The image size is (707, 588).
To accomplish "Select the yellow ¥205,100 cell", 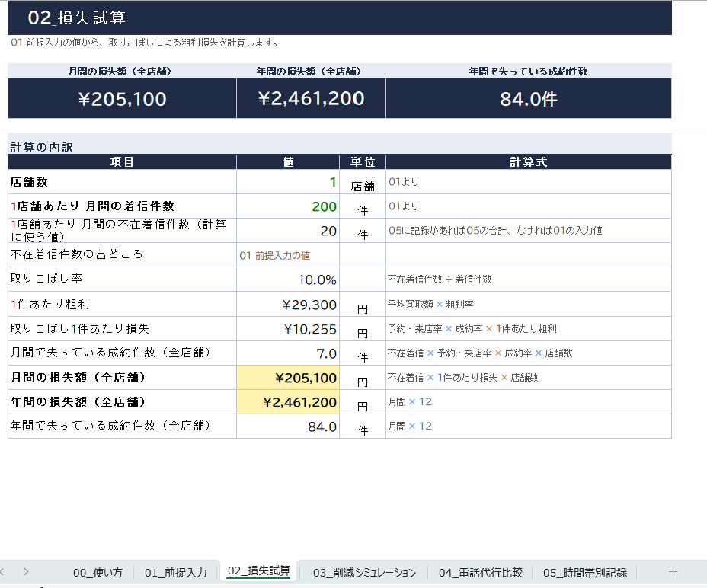I will (288, 378).
